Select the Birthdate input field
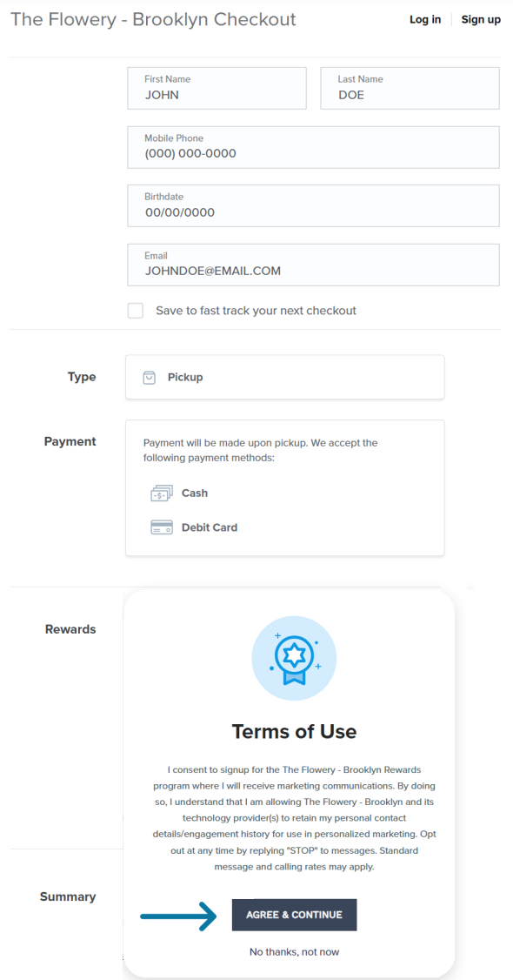 [313, 205]
